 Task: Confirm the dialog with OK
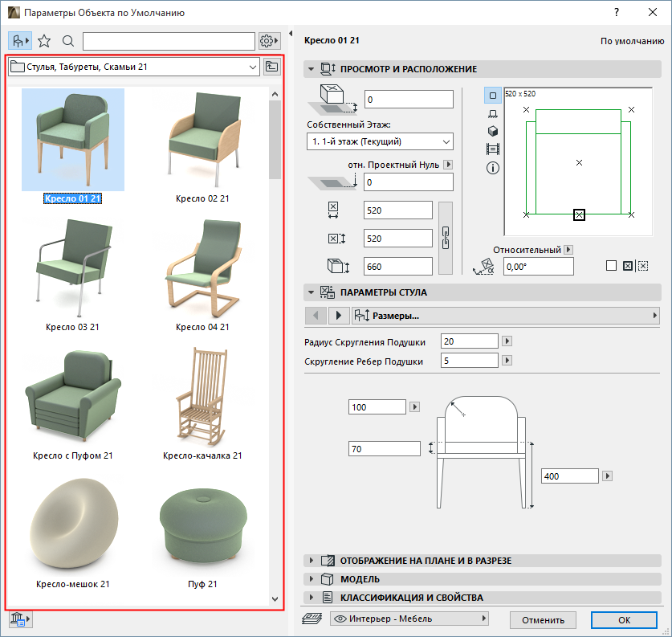[624, 619]
